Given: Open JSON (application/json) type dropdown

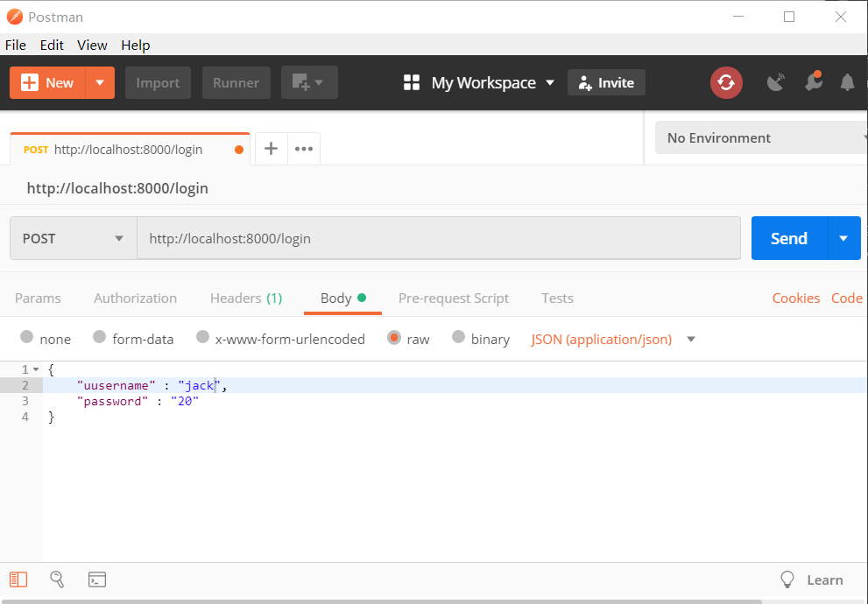Looking at the screenshot, I should click(613, 339).
